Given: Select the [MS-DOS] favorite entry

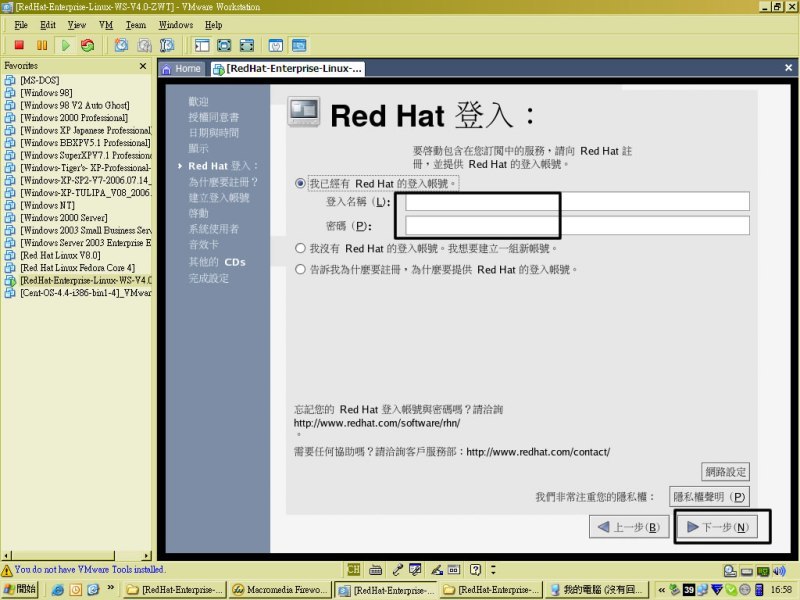Looking at the screenshot, I should coord(40,80).
